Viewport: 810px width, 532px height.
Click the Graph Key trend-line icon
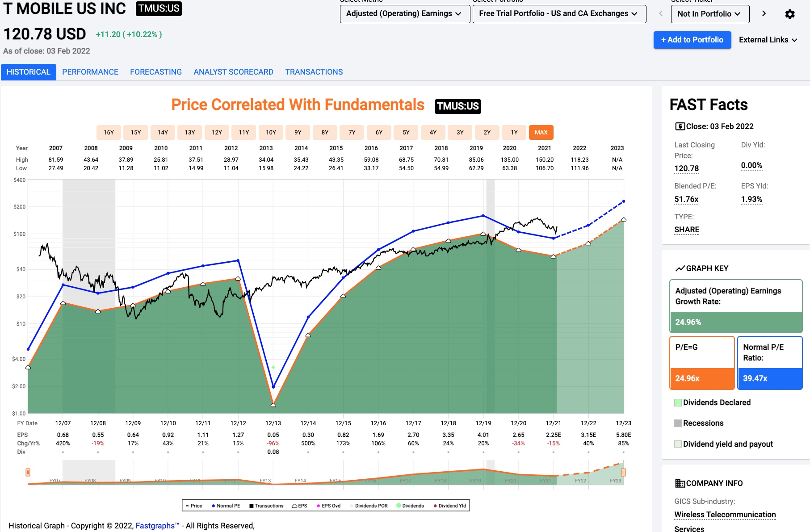680,268
